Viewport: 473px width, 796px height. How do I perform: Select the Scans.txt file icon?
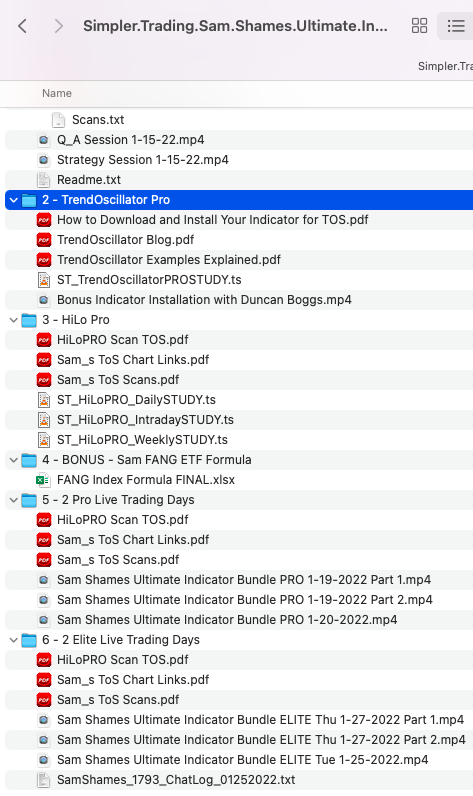point(59,120)
